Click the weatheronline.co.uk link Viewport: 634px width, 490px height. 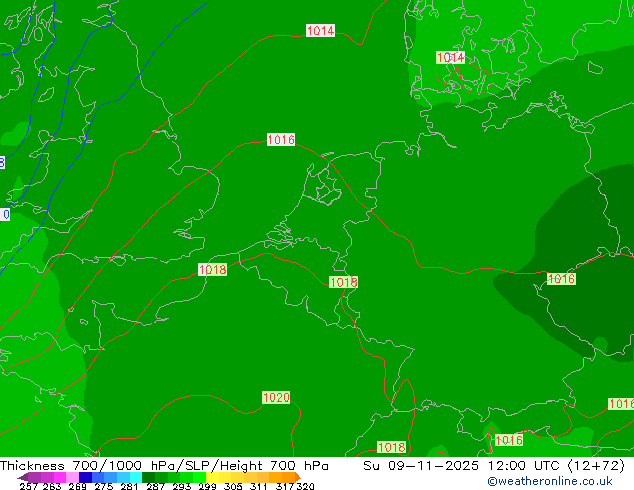[550, 481]
